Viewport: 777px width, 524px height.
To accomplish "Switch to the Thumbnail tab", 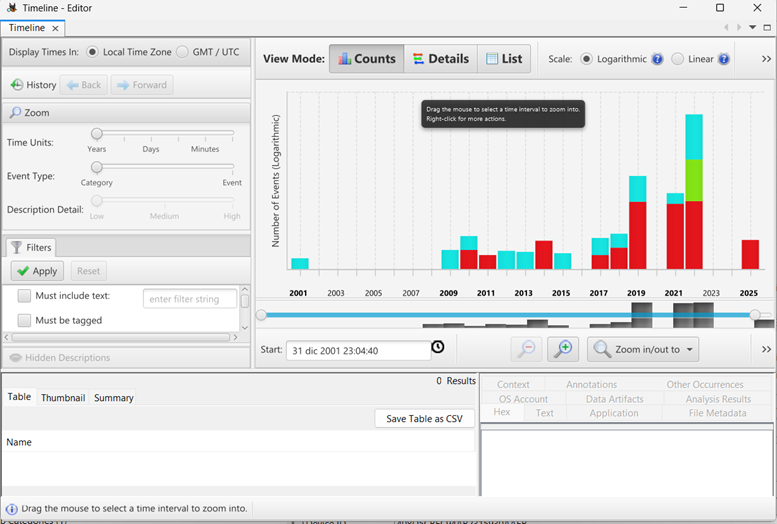I will (63, 397).
